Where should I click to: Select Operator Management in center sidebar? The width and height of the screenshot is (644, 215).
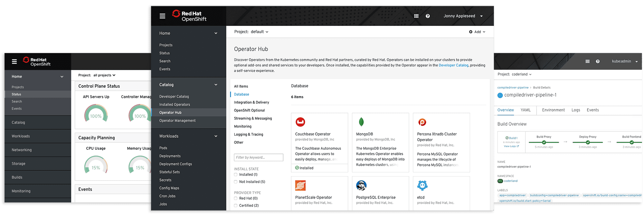click(177, 121)
